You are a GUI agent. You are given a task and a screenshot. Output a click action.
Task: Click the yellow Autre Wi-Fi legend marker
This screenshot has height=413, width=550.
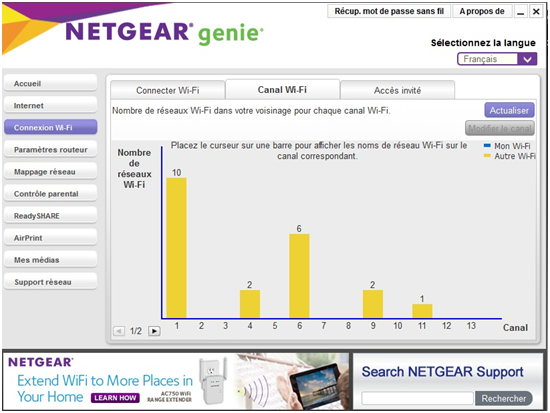[487, 155]
